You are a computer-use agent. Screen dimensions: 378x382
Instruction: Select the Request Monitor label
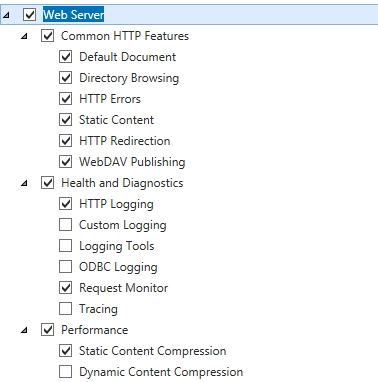point(124,288)
